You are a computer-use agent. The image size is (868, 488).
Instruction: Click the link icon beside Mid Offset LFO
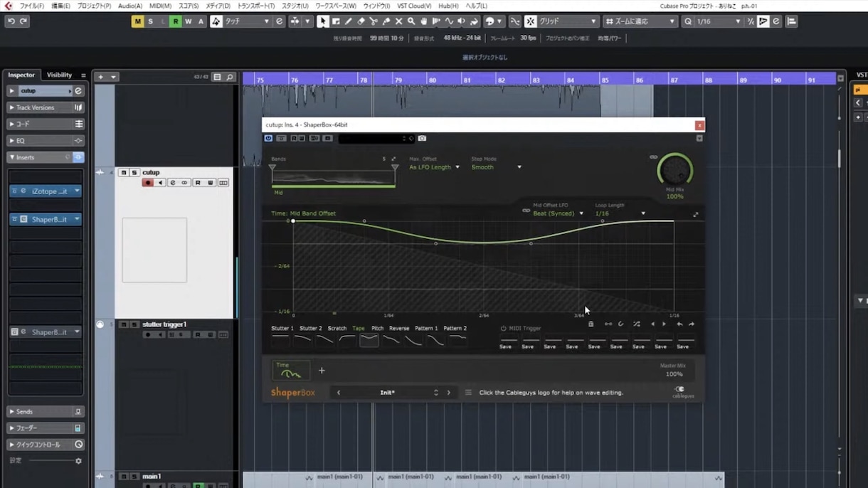click(x=526, y=211)
